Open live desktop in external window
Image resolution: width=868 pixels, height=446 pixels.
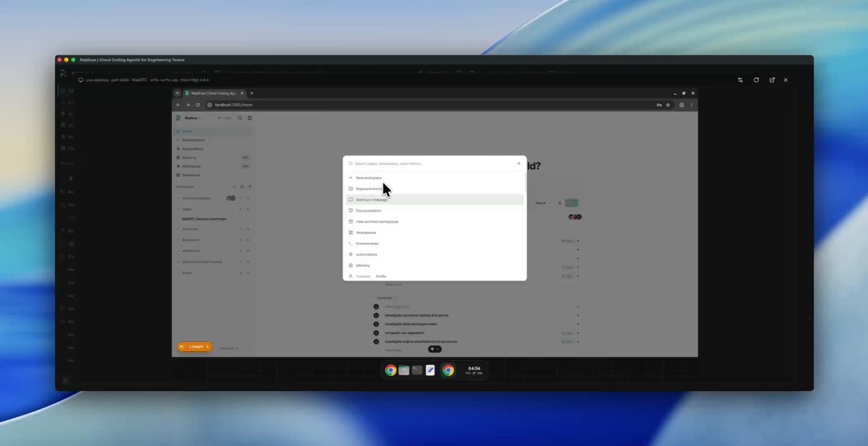[x=772, y=80]
